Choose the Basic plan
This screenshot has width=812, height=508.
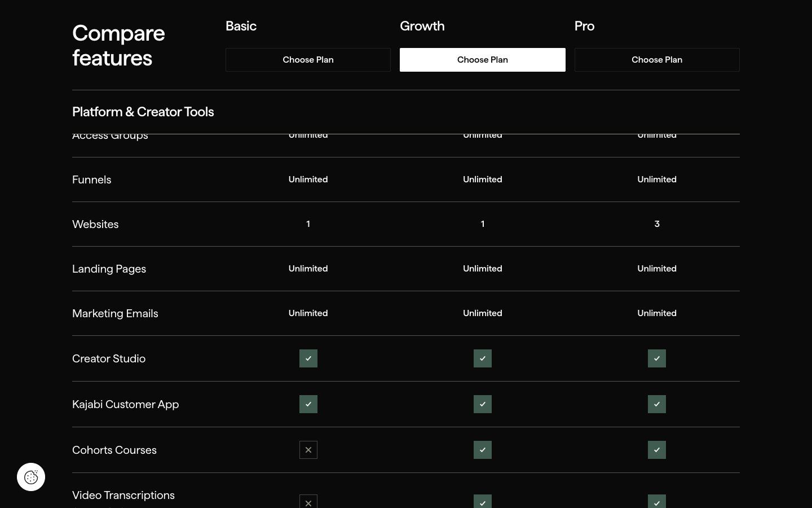[308, 60]
